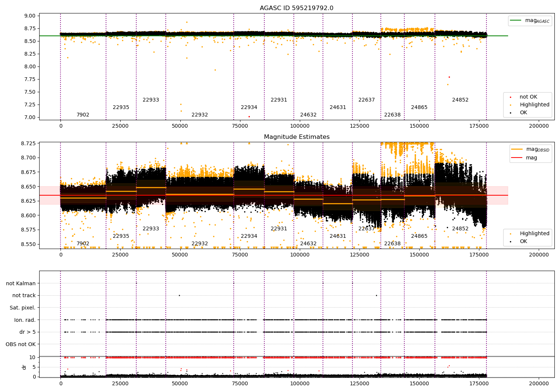Image resolution: width=560 pixels, height=392 pixels.
Task: Click the "Ion. rad." row label
Action: click(x=25, y=320)
